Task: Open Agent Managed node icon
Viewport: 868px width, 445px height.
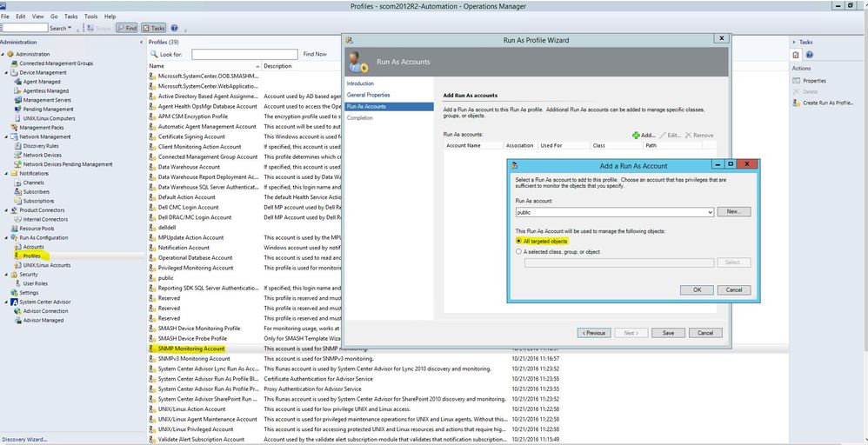Action: coord(18,82)
